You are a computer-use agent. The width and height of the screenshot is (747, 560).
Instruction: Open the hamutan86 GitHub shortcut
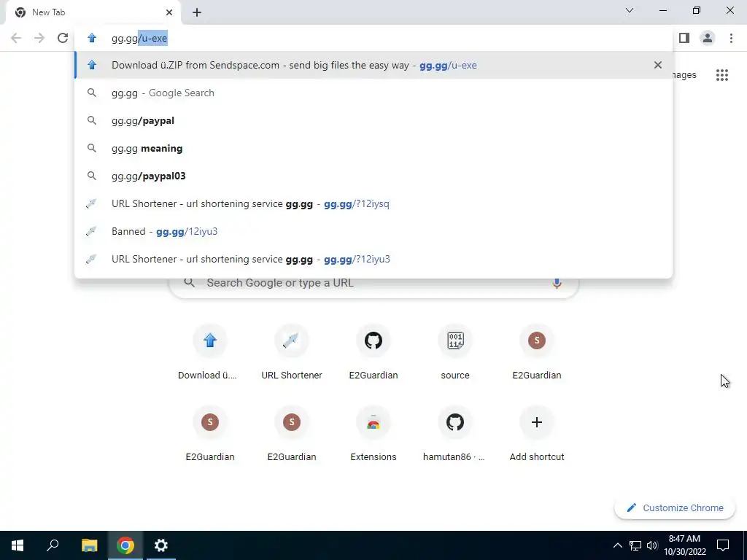click(455, 435)
